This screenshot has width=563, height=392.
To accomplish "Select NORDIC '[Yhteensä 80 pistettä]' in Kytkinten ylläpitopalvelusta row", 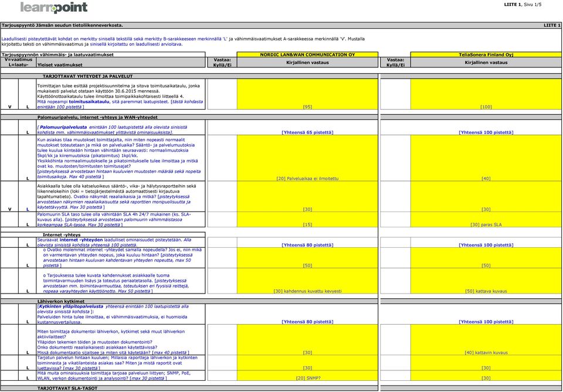I will [307, 322].
